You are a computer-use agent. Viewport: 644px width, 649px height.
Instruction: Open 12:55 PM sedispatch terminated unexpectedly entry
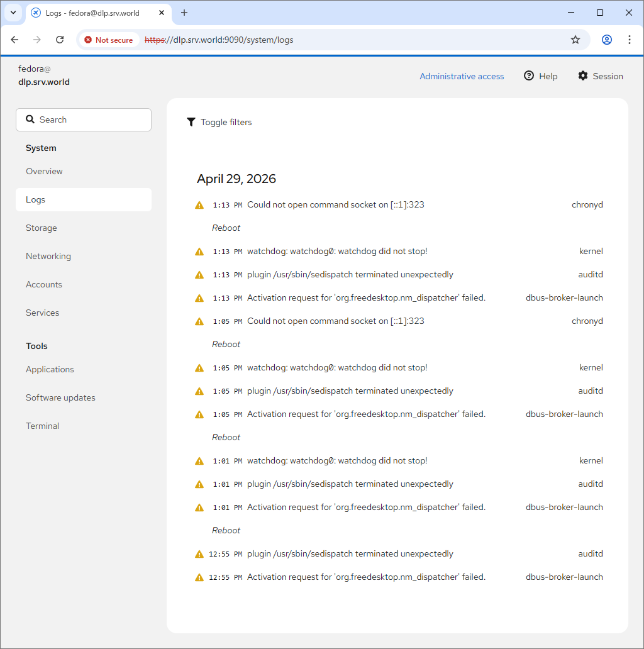(x=399, y=554)
